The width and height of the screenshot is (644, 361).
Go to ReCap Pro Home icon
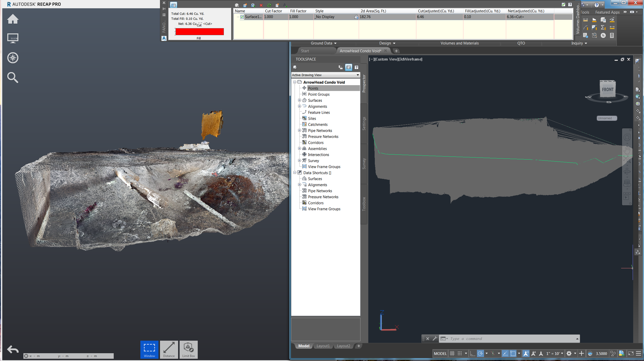13,19
